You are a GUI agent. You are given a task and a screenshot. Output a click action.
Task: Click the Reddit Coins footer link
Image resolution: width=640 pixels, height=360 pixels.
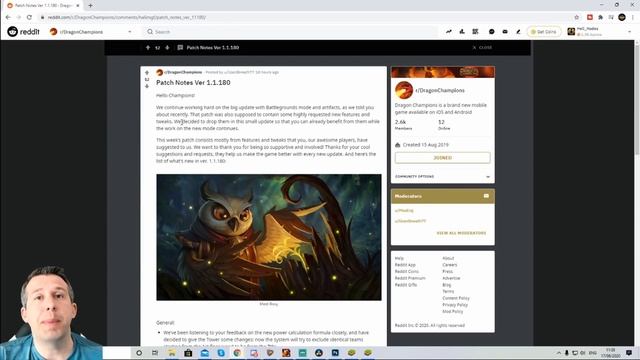[x=407, y=271]
